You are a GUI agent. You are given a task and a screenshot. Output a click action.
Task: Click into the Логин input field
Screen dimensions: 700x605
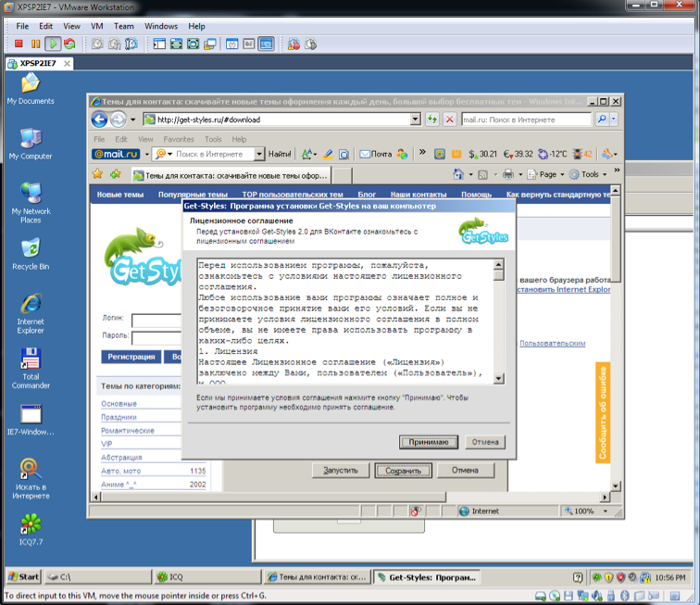tap(156, 321)
